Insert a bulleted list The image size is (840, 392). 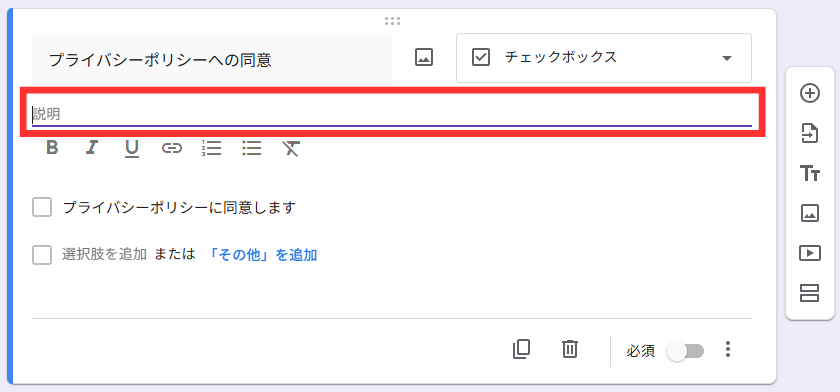pos(252,147)
